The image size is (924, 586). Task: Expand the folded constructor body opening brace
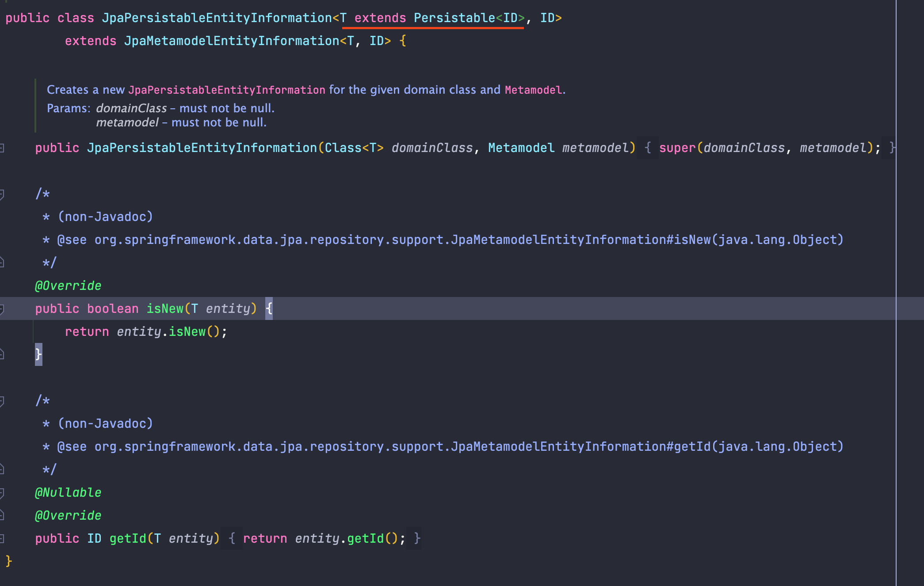tap(648, 148)
